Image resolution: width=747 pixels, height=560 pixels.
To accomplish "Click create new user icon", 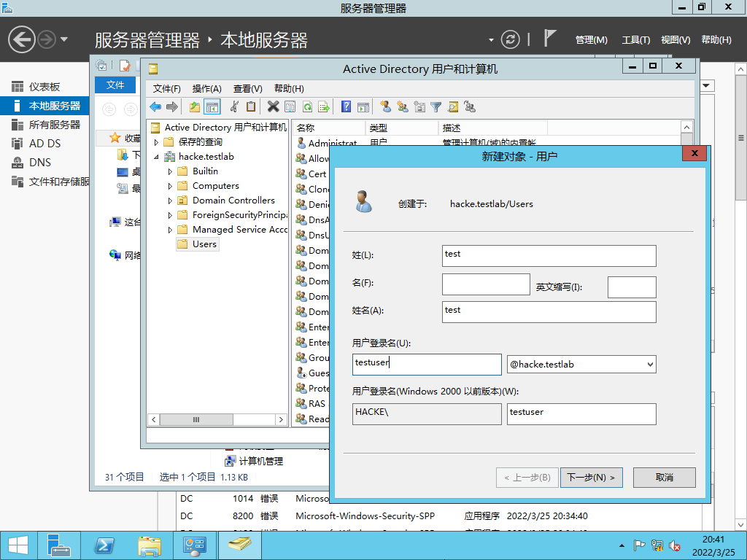I will [385, 107].
